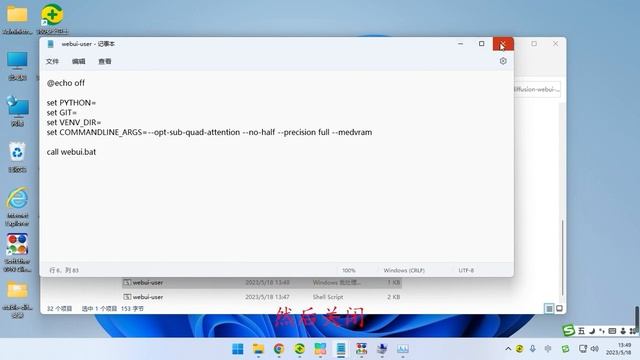Click the 'set PYTHON=' line

pyautogui.click(x=71, y=102)
